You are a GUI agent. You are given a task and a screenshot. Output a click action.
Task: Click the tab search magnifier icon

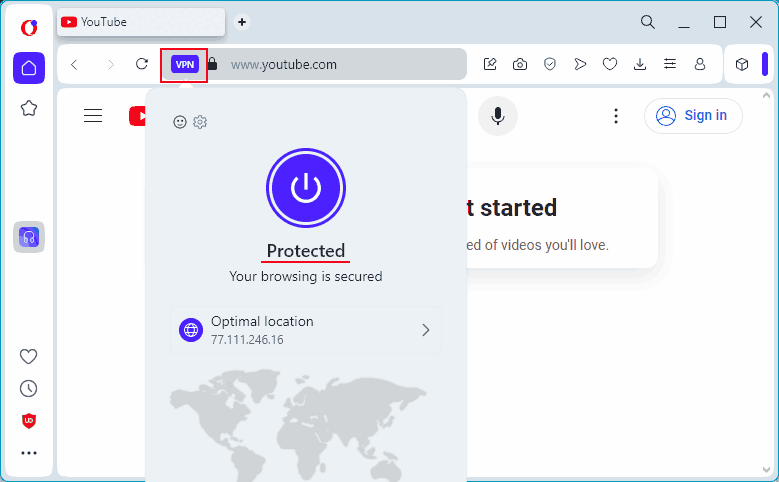tap(647, 22)
